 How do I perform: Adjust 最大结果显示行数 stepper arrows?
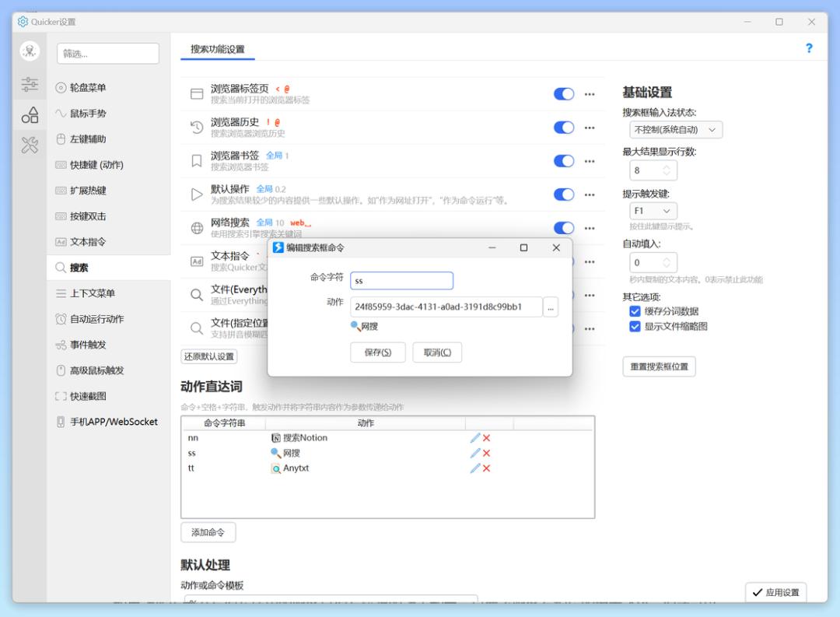click(667, 170)
